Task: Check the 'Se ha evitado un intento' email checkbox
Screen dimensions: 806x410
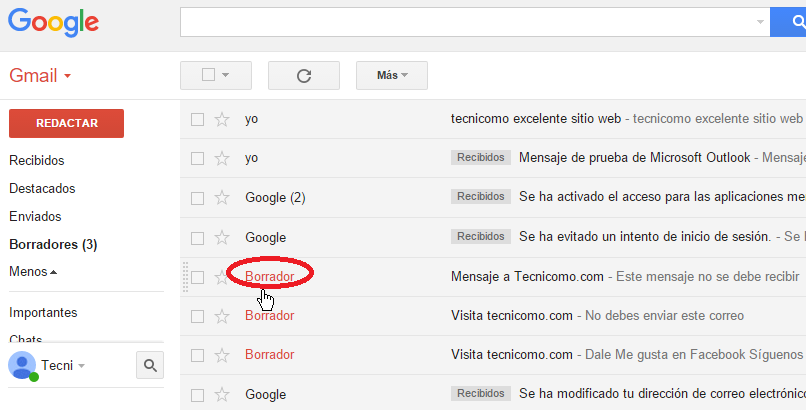Action: tap(197, 238)
